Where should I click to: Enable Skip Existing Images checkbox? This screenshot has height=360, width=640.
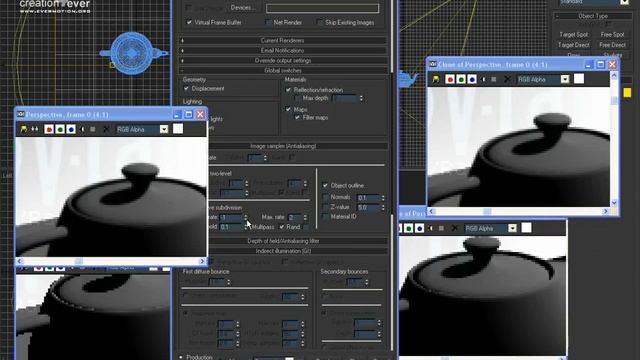(320, 22)
